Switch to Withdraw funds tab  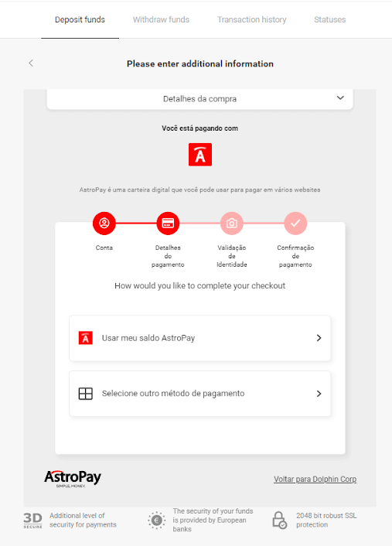click(161, 19)
